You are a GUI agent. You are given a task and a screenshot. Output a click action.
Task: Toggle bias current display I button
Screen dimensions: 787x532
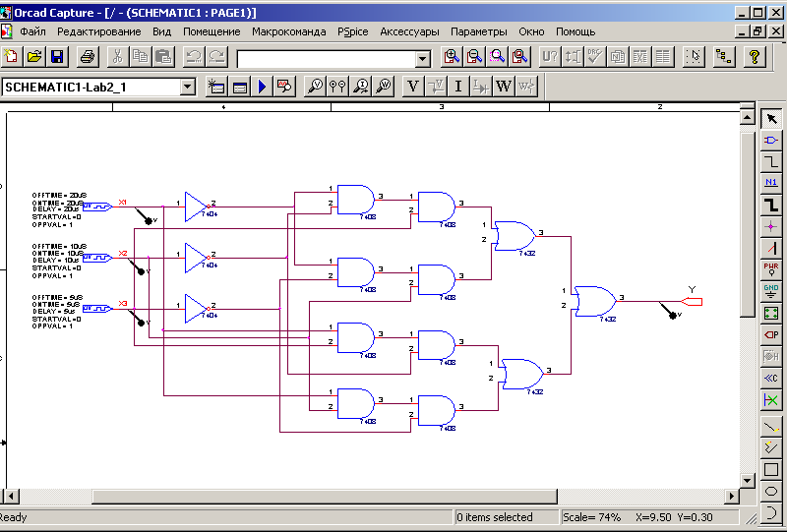click(x=458, y=87)
